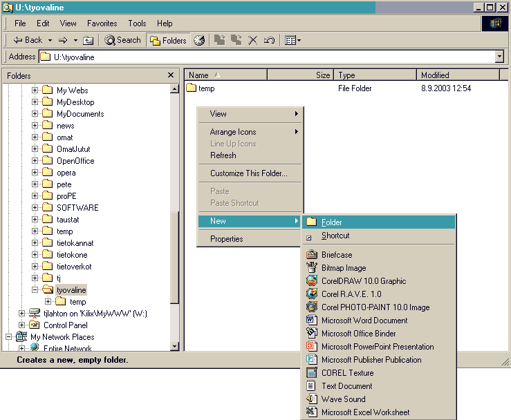
Task: Expand the Control Panel node
Action: (x=21, y=325)
